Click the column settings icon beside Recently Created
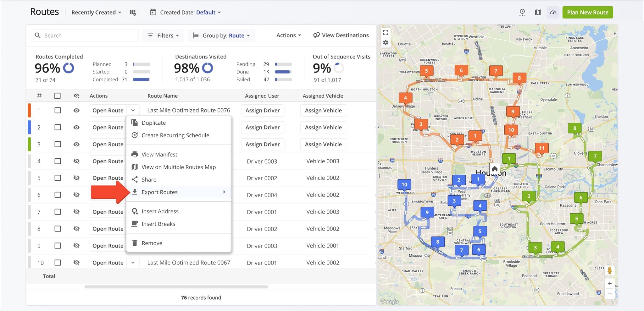Screen dimensions: 644x311 (x=133, y=13)
